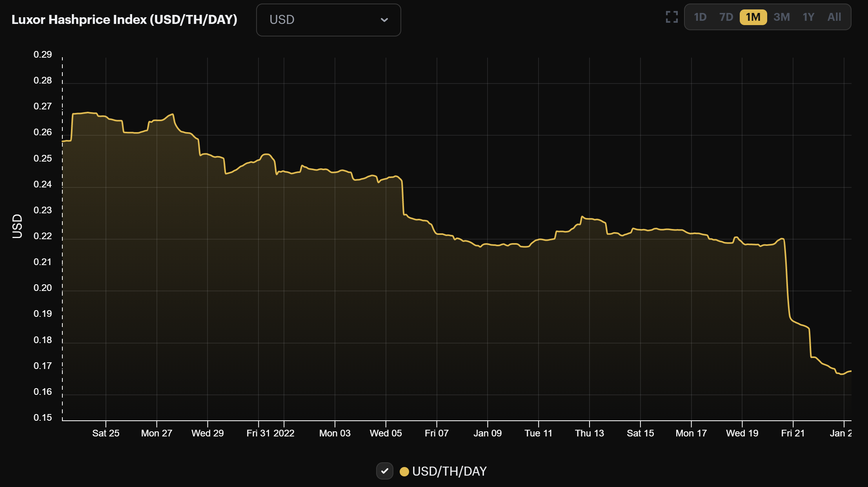Switch to 3M time range

(x=781, y=17)
